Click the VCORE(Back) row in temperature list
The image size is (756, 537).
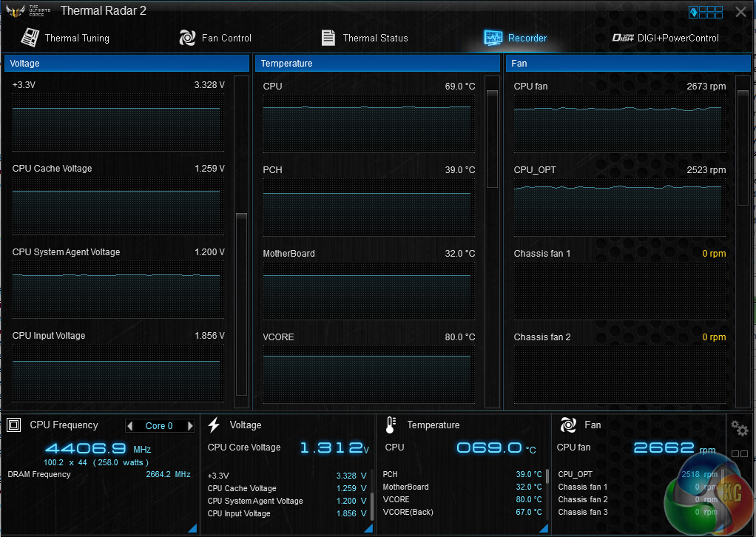(x=462, y=512)
